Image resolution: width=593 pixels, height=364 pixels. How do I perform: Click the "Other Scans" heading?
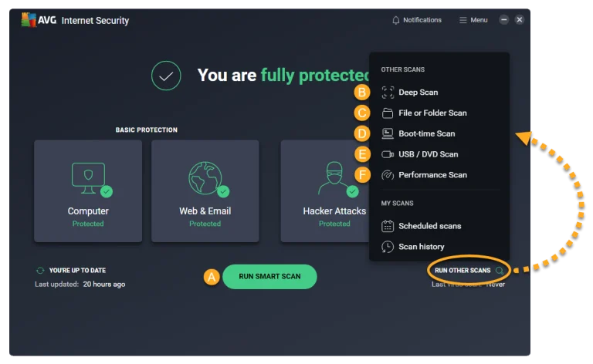[403, 69]
